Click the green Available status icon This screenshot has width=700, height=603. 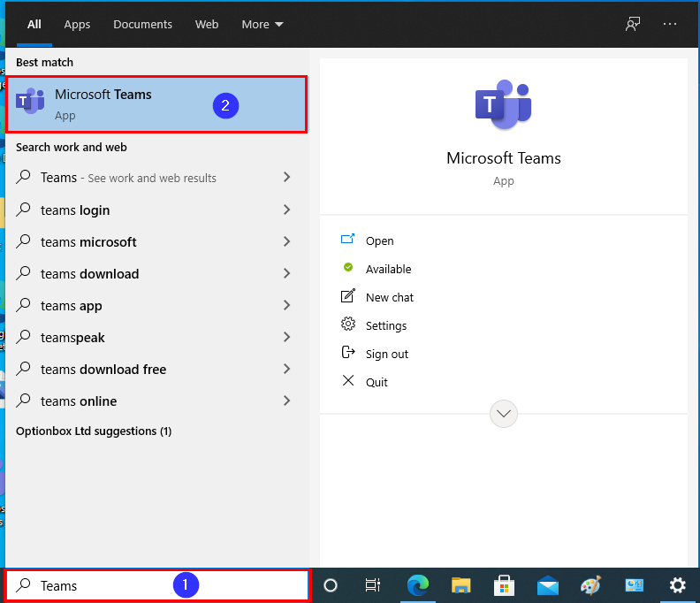tap(347, 267)
